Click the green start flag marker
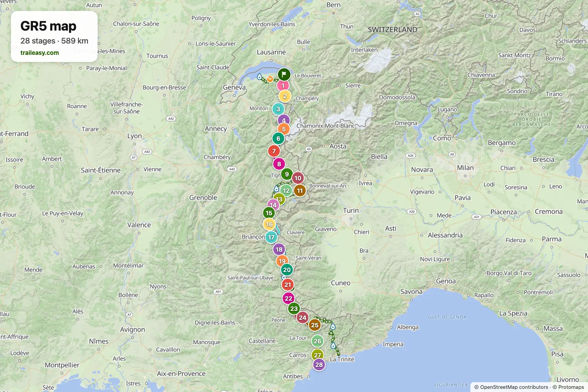Screen dimensions: 588x392 [284, 74]
